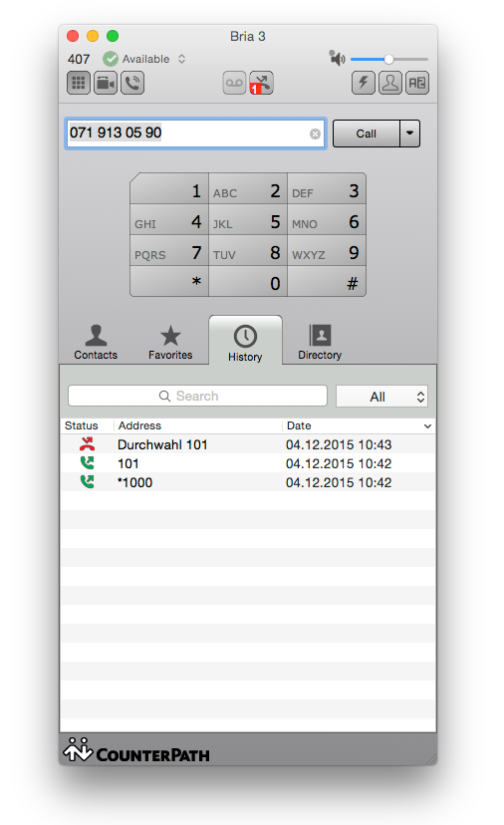This screenshot has width=504, height=825.
Task: Adjust the speaker volume slider
Action: (388, 59)
